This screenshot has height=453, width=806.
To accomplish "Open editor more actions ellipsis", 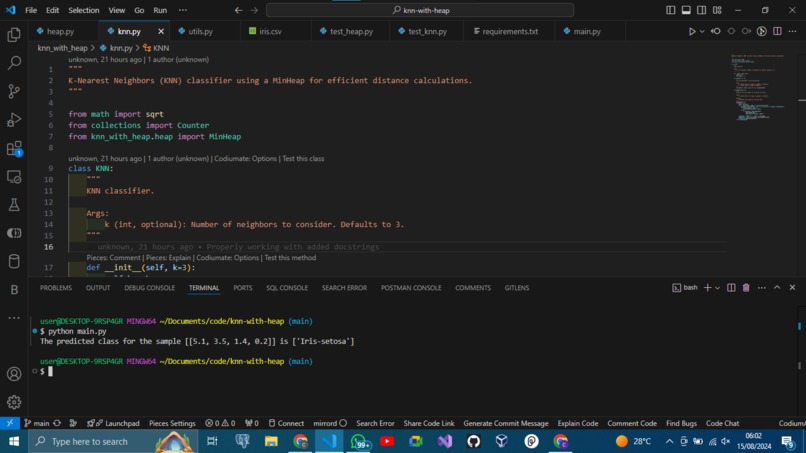I will click(x=793, y=31).
